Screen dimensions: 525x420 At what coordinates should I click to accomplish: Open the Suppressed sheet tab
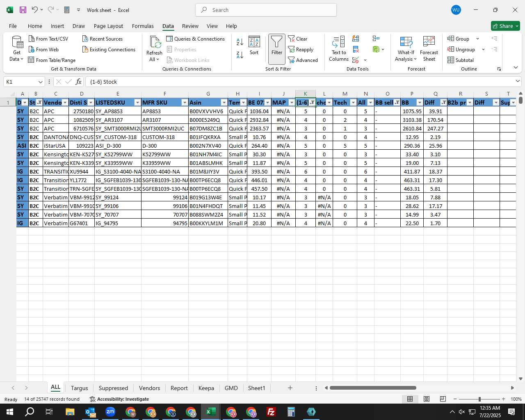tap(113, 388)
